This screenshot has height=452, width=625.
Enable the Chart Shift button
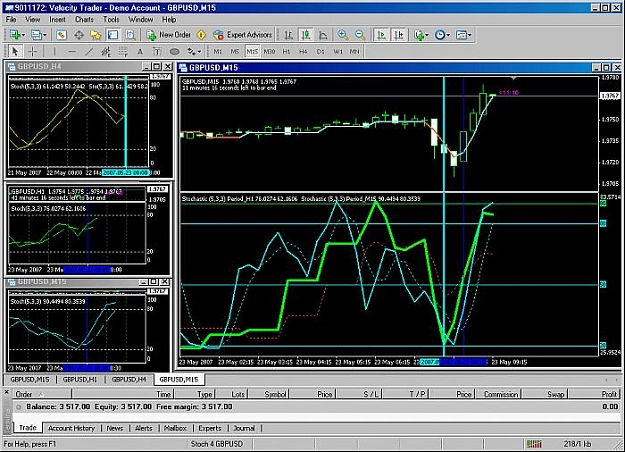tap(399, 35)
